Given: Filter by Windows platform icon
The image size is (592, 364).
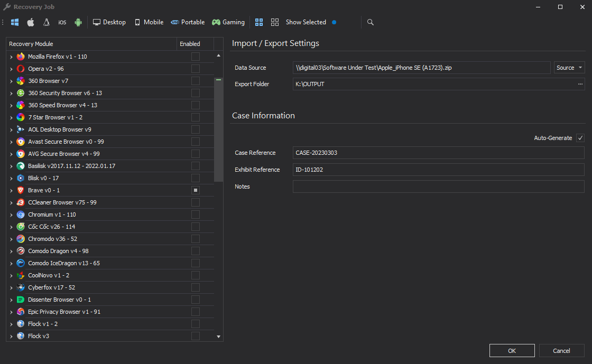Looking at the screenshot, I should (15, 22).
